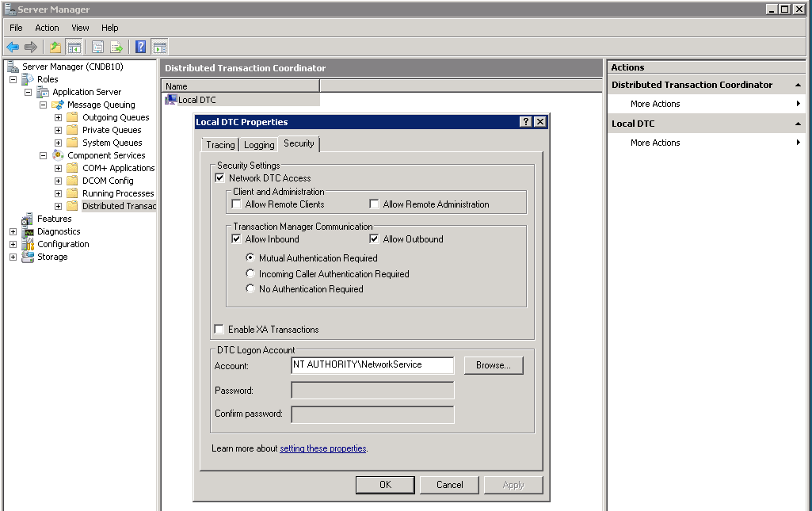Select No Authentication Required
The width and height of the screenshot is (812, 511).
coord(250,288)
